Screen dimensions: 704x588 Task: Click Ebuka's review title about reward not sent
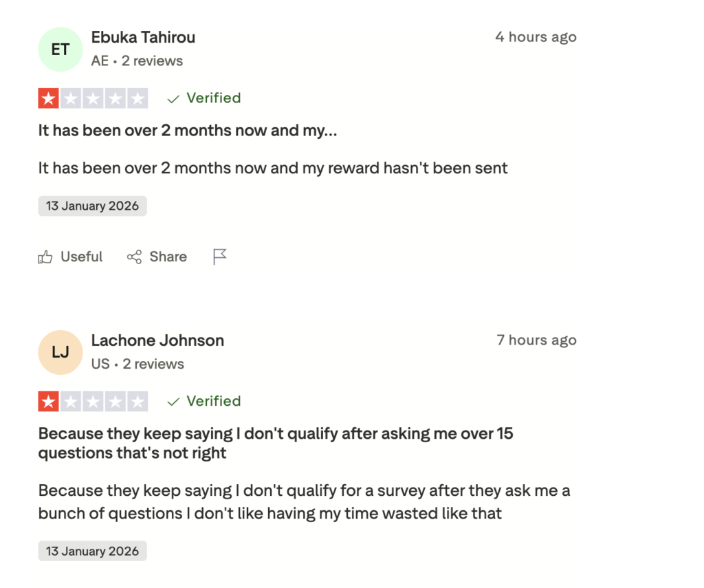pos(187,130)
